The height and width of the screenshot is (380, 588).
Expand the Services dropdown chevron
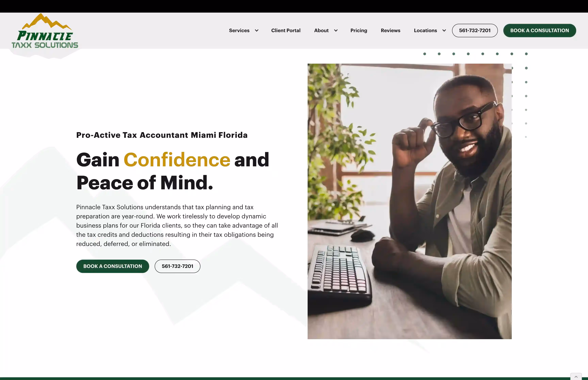(x=257, y=31)
